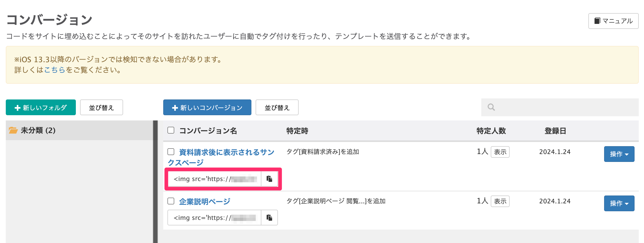Open the 企業説明ページ conversion link
This screenshot has height=243, width=644.
coord(204,202)
